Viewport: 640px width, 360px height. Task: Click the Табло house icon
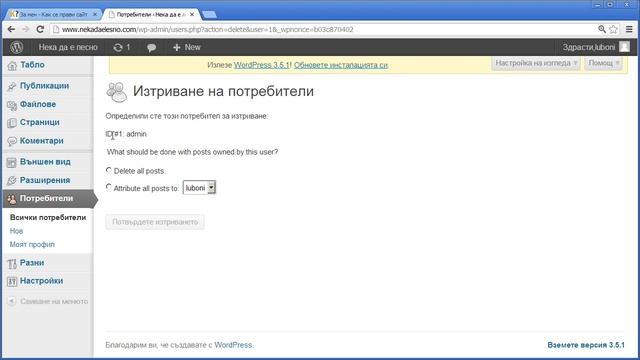coord(12,65)
